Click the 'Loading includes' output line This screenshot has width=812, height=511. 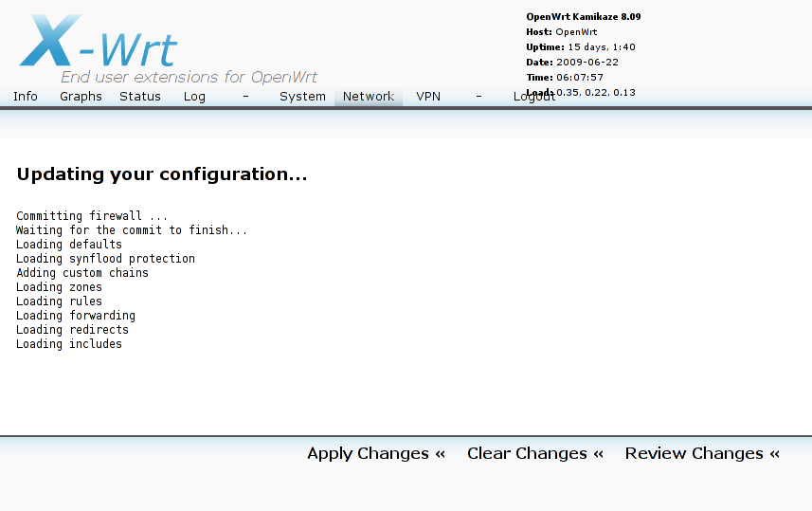[x=69, y=344]
